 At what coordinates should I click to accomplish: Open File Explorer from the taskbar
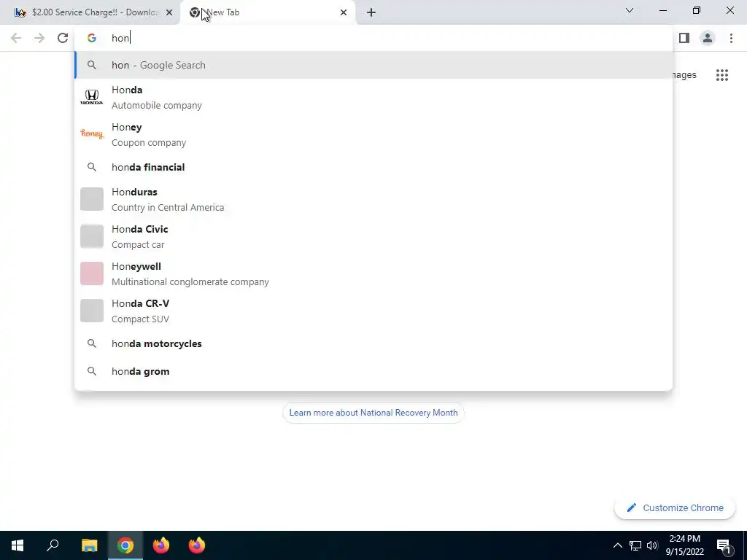(x=89, y=545)
